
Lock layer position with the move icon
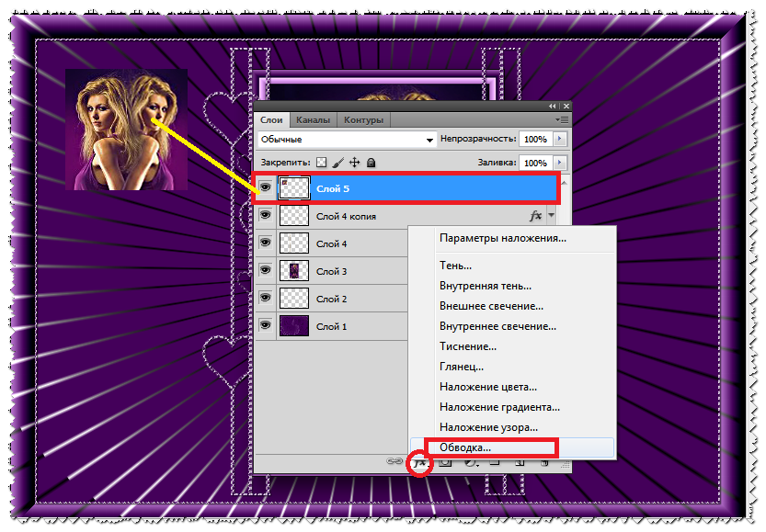coord(355,163)
